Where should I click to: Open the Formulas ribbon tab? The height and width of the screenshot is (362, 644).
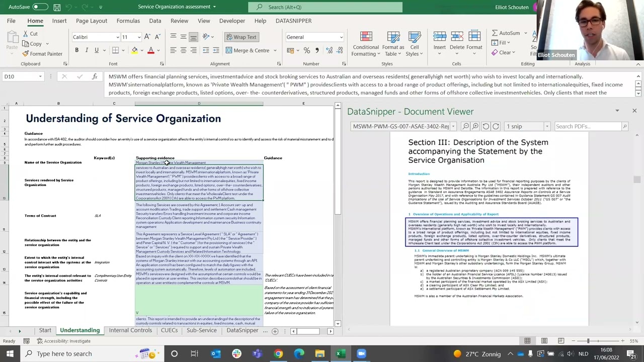[128, 21]
